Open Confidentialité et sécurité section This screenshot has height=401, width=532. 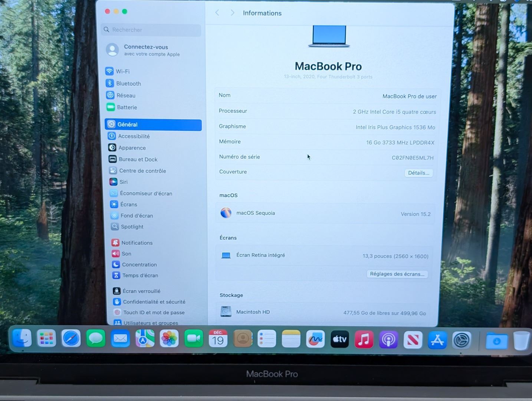154,302
